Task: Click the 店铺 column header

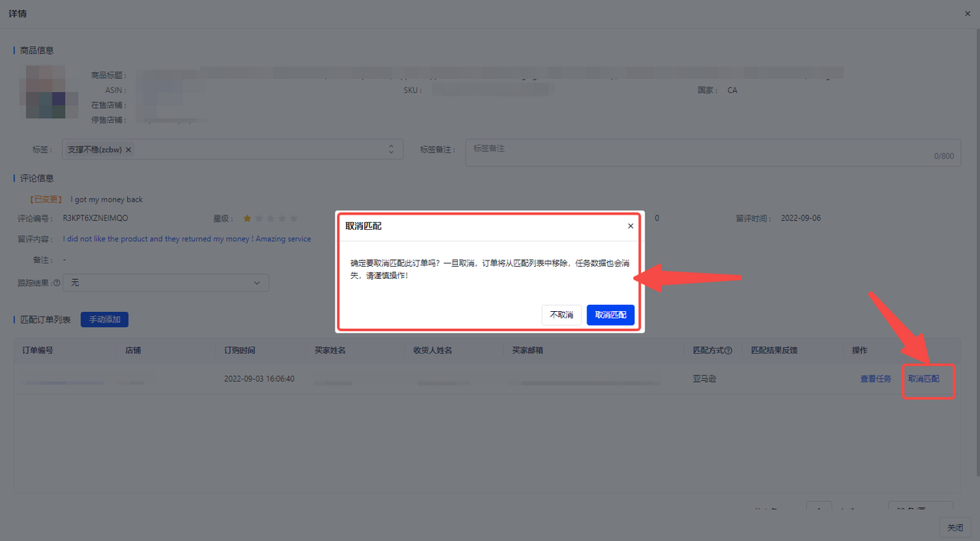Action: (x=133, y=350)
